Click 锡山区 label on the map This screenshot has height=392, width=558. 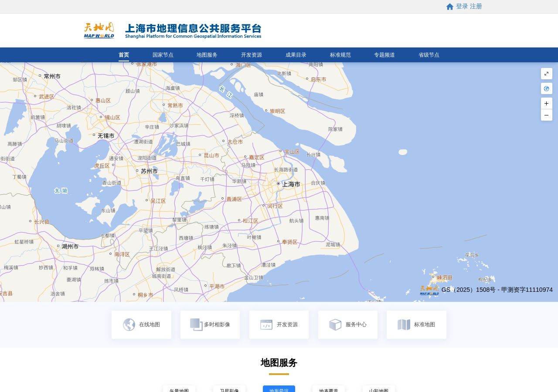112,118
